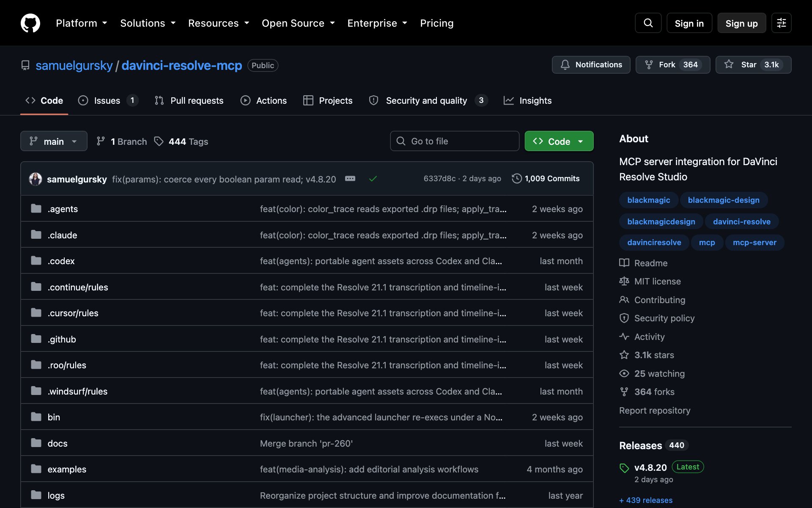The width and height of the screenshot is (812, 508).
Task: Click the folder icon beside .continue/rules
Action: coord(36,287)
